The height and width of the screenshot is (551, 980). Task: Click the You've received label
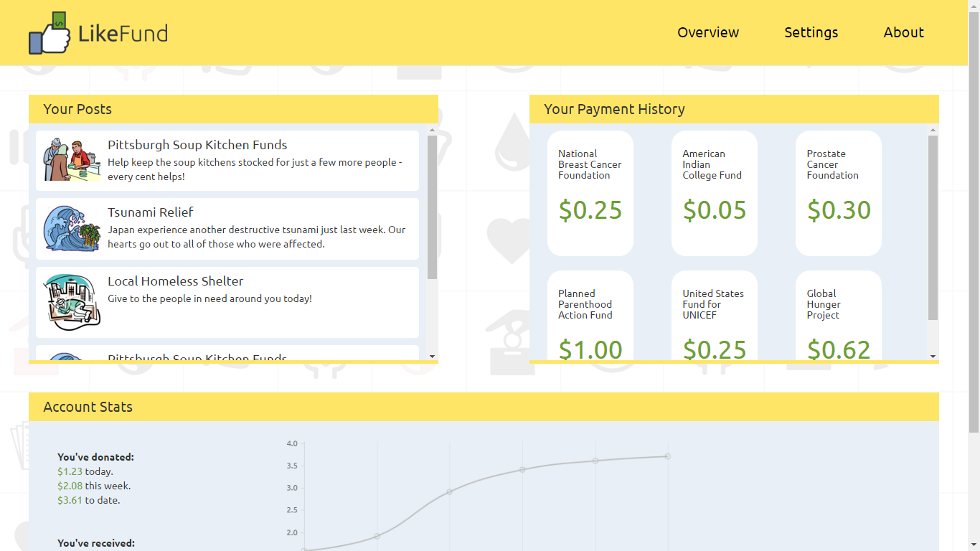[96, 543]
